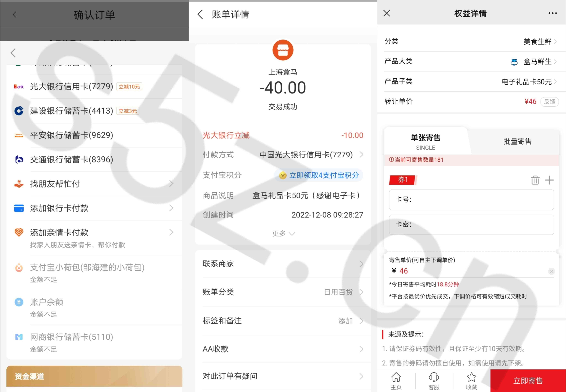
Task: Go to 主页 in bottom bar
Action: pos(396,381)
